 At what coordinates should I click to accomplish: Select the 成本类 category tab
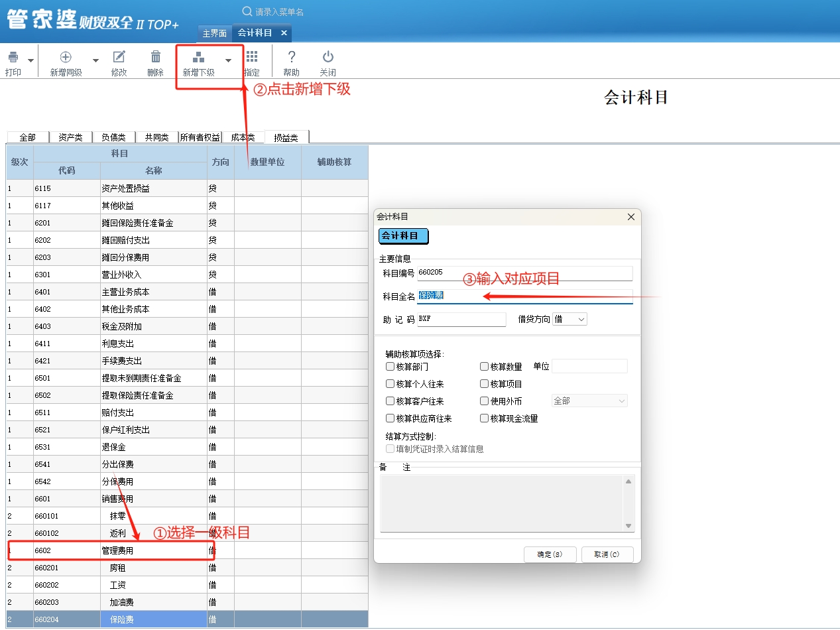tap(243, 137)
